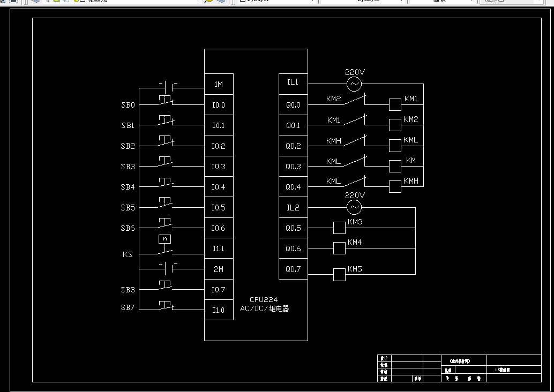554x392 pixels.
Task: Select the KM5 coil label
Action: [x=355, y=269]
